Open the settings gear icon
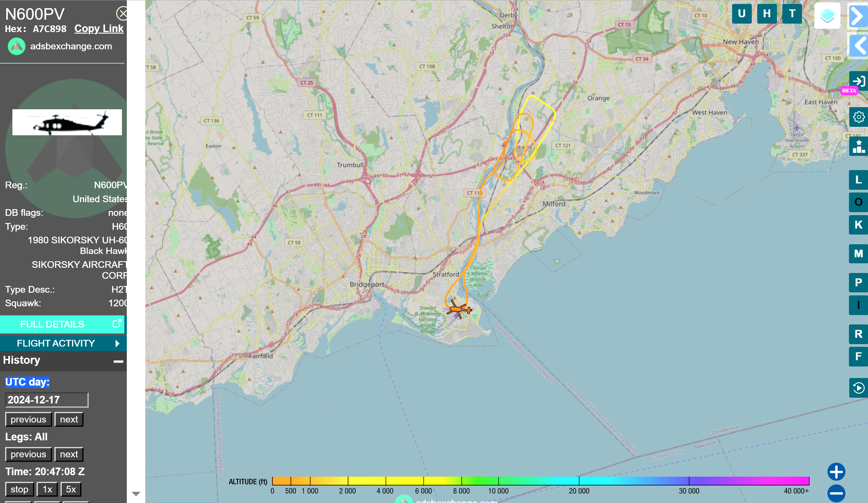The width and height of the screenshot is (868, 503). click(858, 117)
